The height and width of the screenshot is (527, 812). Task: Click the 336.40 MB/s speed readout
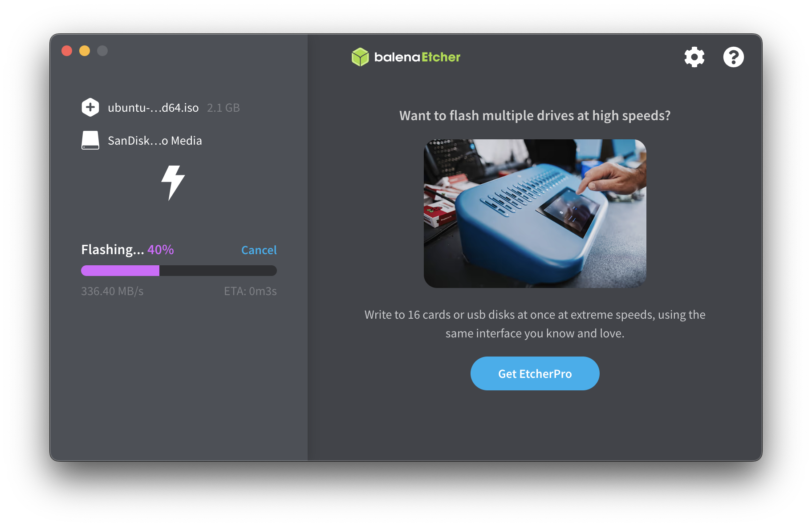112,291
